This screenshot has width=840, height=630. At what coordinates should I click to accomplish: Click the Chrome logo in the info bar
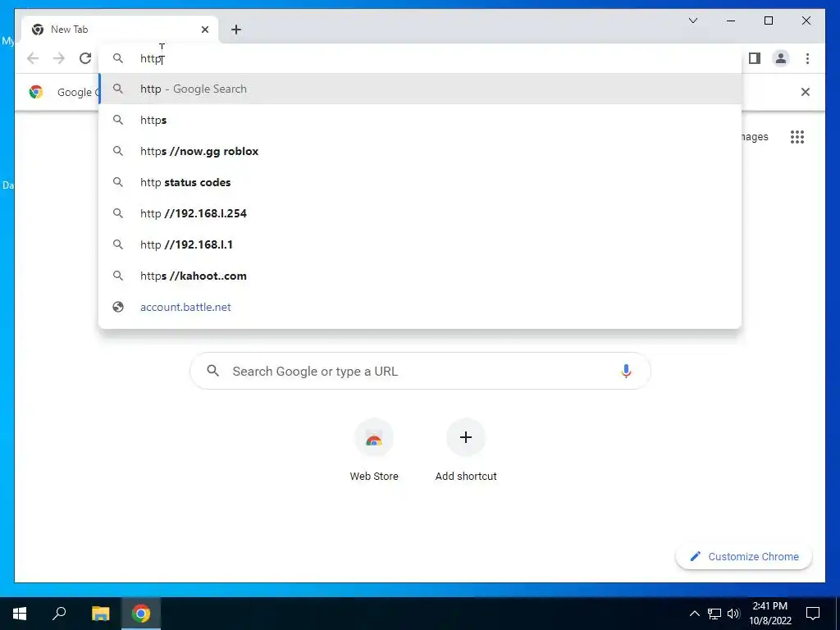(x=36, y=92)
